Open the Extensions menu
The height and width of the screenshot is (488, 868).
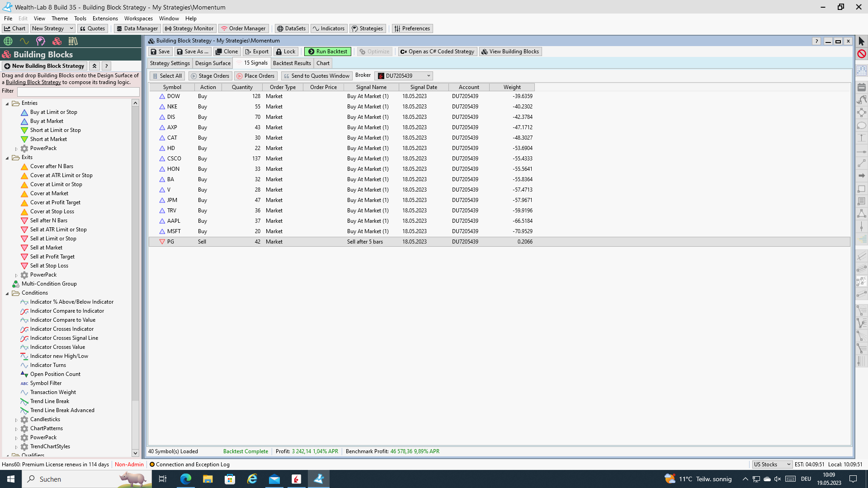(105, 19)
